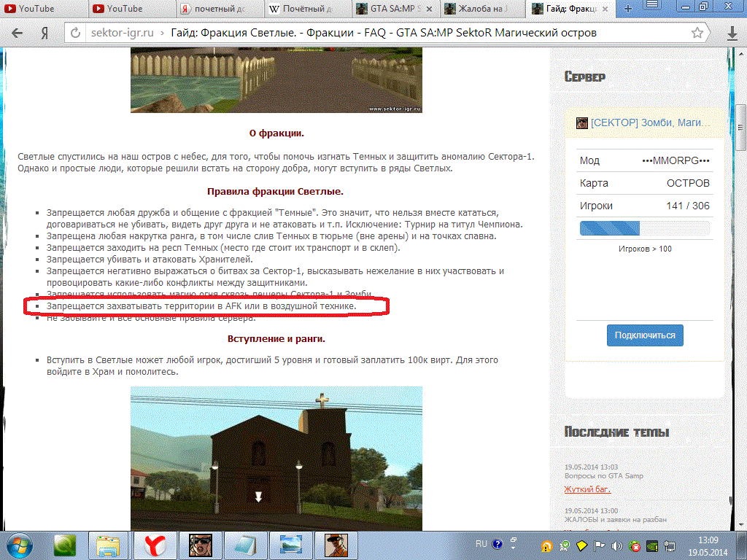The image size is (747, 560).
Task: Open the Action Center flag icon
Action: [x=600, y=545]
